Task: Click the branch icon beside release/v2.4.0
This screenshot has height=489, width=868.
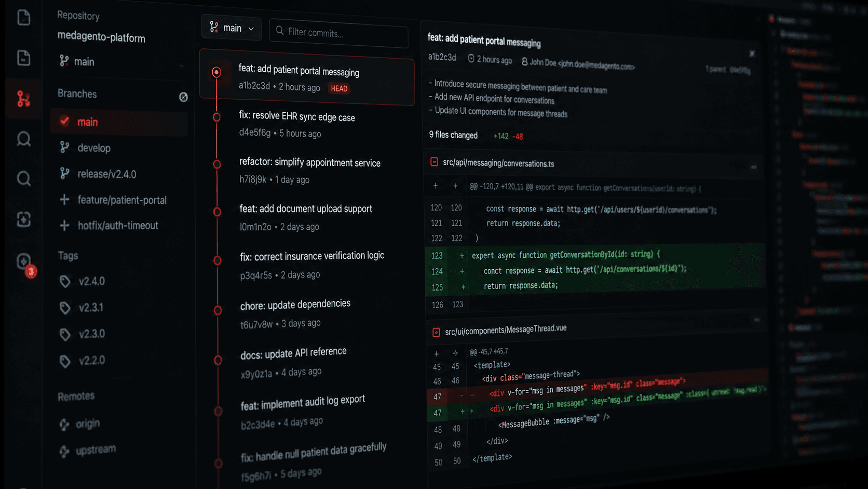Action: [64, 173]
